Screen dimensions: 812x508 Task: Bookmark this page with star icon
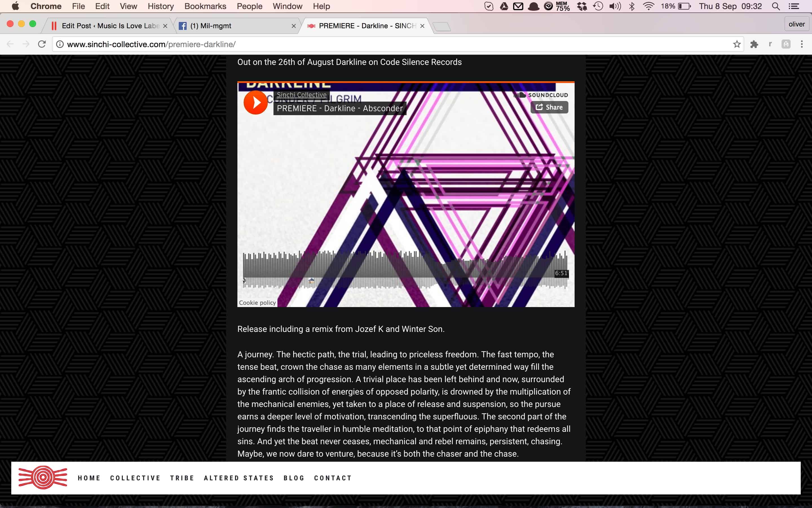pyautogui.click(x=737, y=44)
